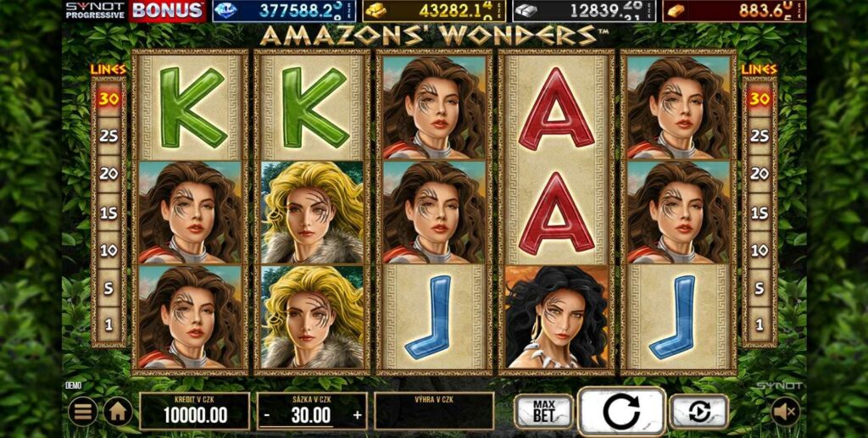This screenshot has height=438, width=868.
Task: Decrease bet with the minus sign
Action: tap(267, 415)
